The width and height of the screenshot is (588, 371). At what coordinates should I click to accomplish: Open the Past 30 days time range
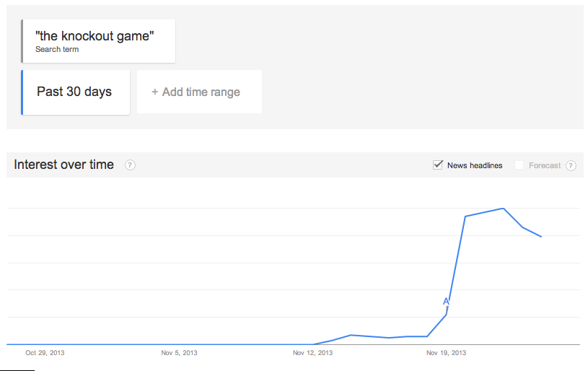(x=76, y=92)
